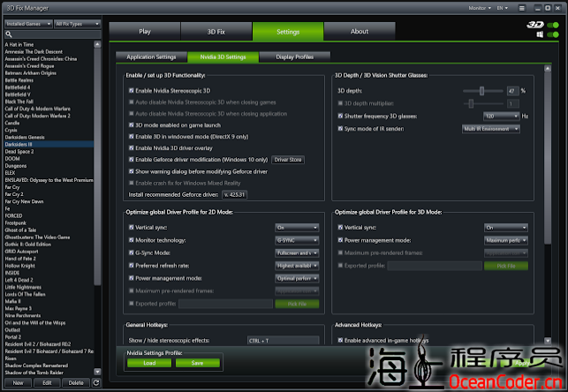
Task: Click the 3D logo icon
Action: click(535, 25)
